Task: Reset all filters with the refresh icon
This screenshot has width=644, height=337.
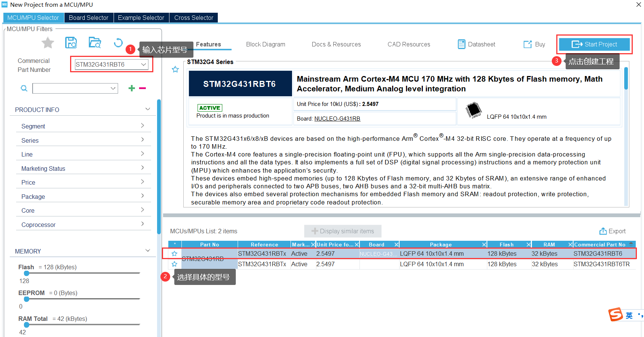Action: point(118,43)
